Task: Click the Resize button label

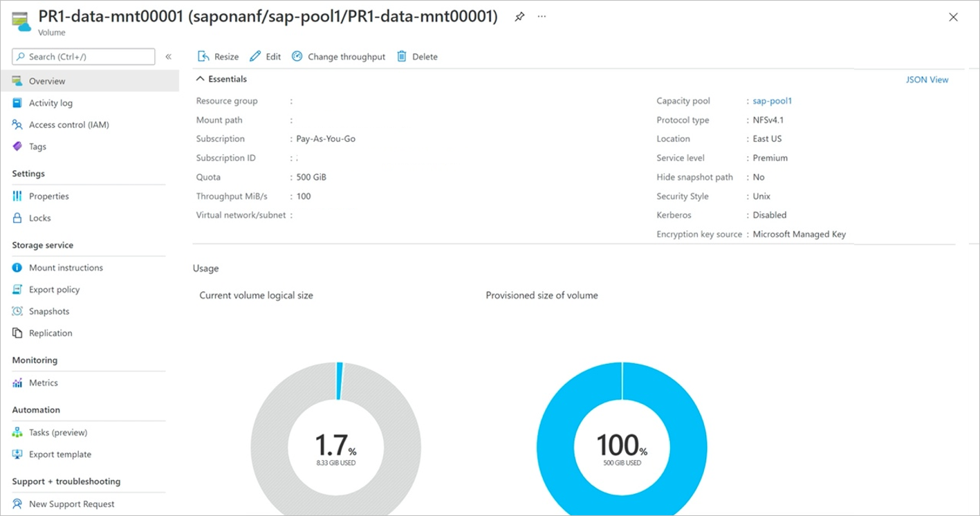Action: (226, 57)
